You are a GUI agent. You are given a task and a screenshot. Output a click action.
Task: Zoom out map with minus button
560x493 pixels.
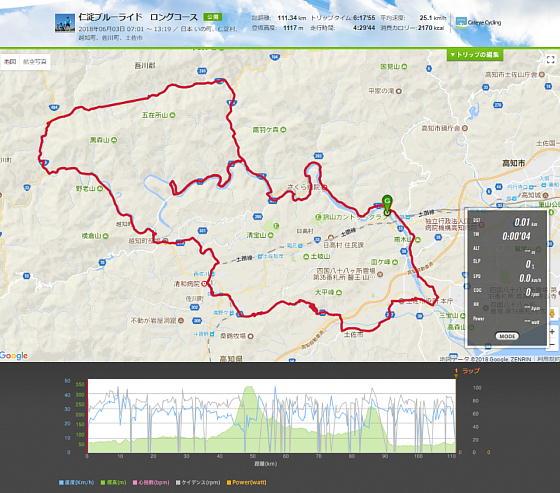coord(552,344)
